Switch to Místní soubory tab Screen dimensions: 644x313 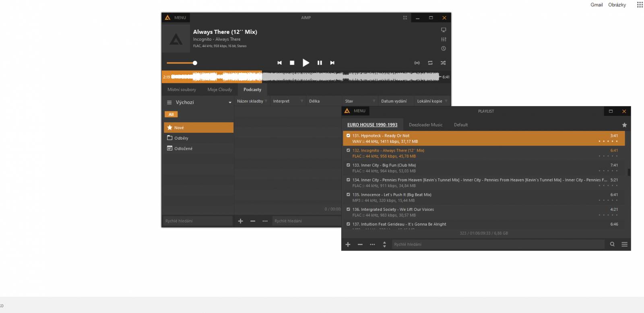click(x=182, y=90)
